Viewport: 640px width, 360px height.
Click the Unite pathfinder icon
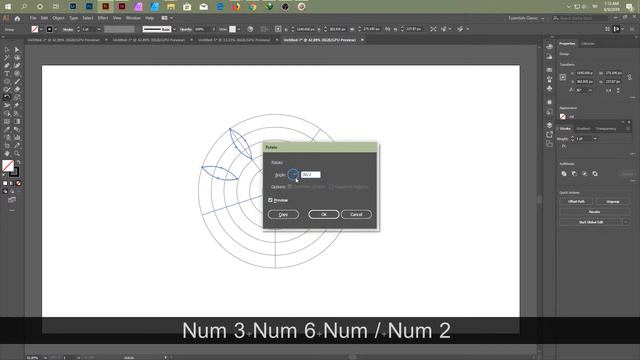pos(564,173)
